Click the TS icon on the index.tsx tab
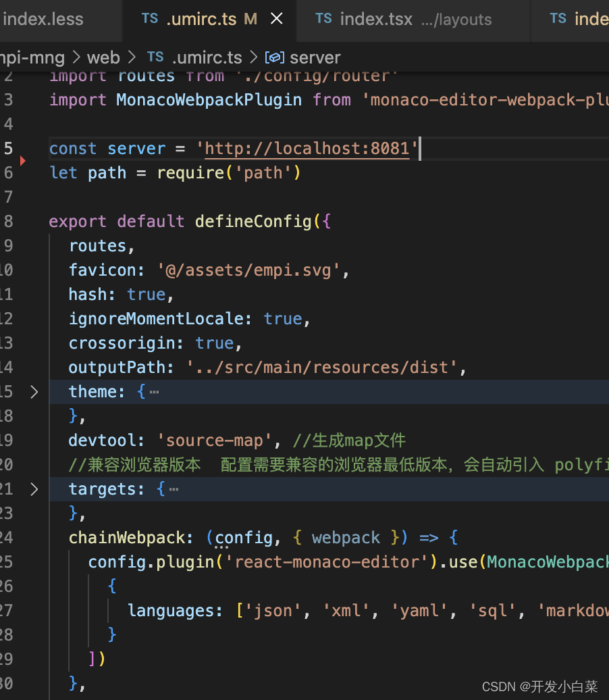Image resolution: width=609 pixels, height=700 pixels. [323, 19]
